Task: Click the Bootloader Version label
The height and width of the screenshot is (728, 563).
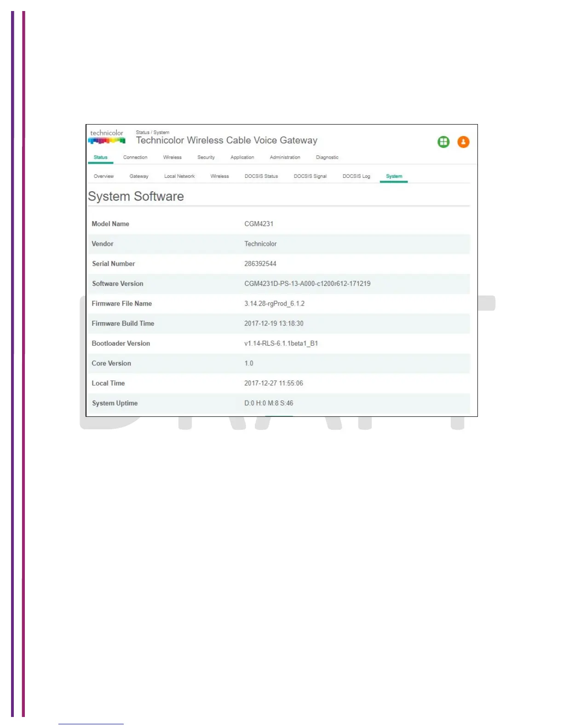Action: point(121,343)
